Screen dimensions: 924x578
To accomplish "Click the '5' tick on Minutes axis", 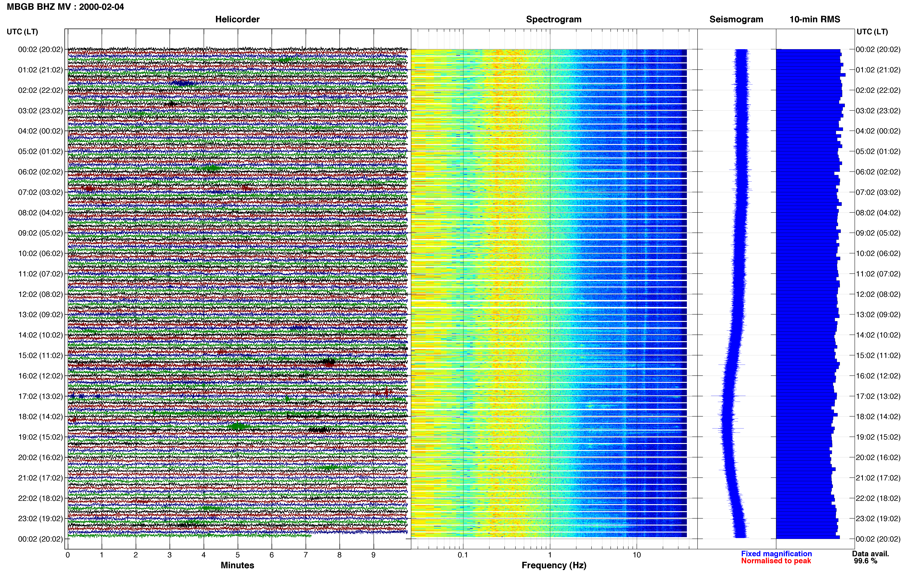I will (x=238, y=555).
